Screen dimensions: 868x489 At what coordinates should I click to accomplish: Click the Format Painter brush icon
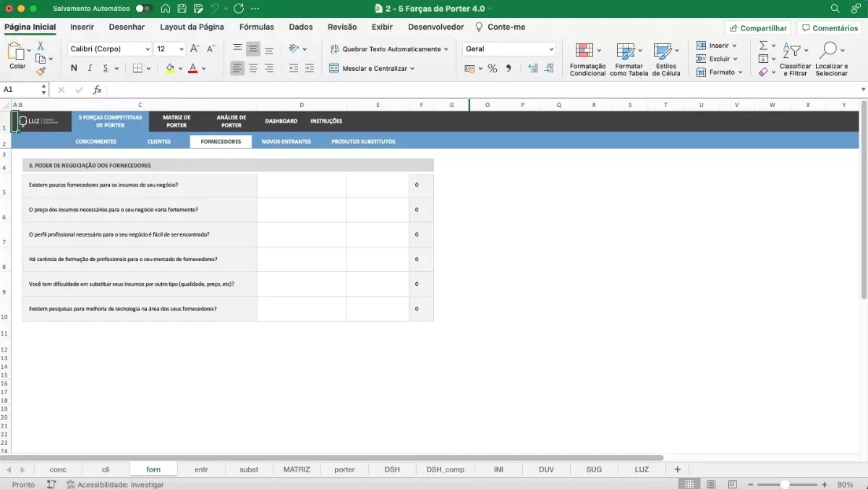41,71
